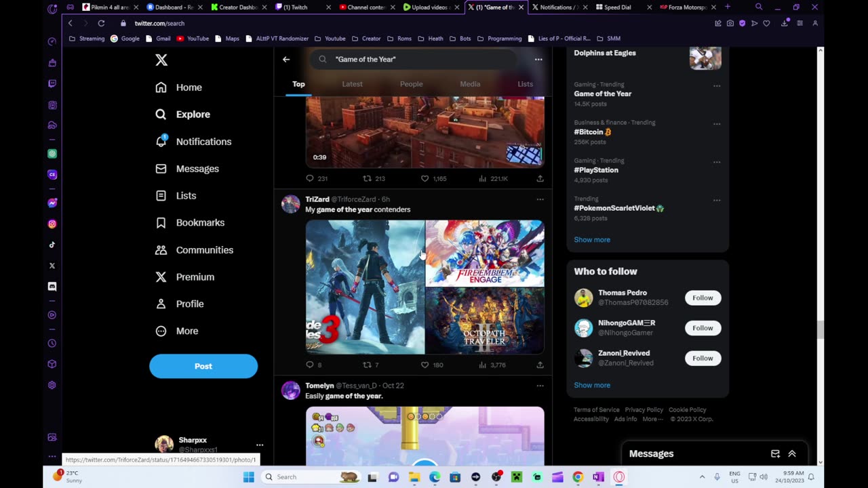Screen dimensions: 868x488
Task: View TriZard post analytics 3,776 views
Action: [x=492, y=365]
